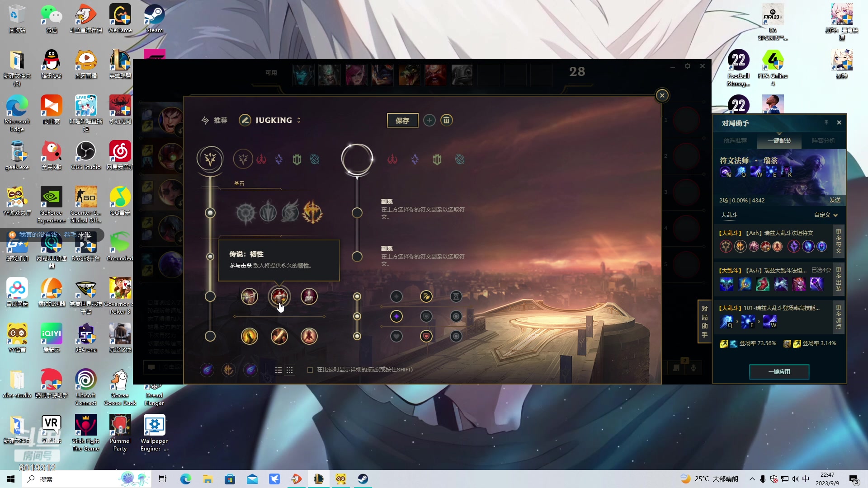Select Legend: Alacrity rune
Image resolution: width=868 pixels, height=488 pixels.
point(250,296)
